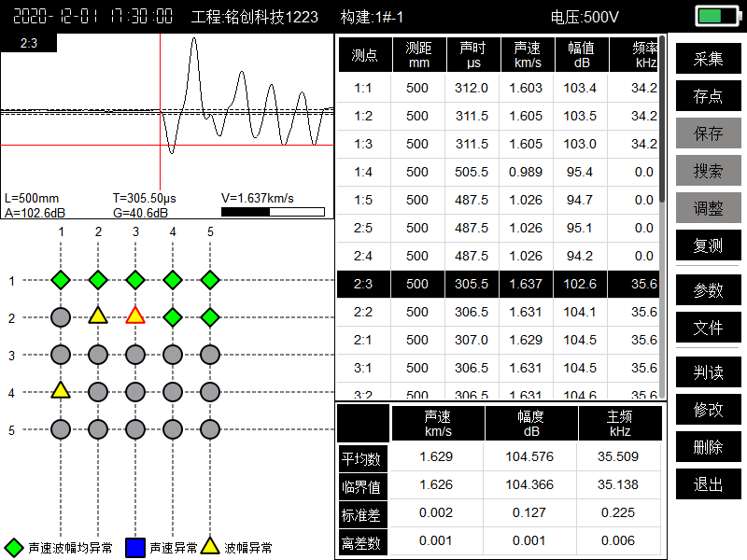Viewport: 747px width, 560px height.
Task: Select measurement row 1:2
Action: point(498,116)
